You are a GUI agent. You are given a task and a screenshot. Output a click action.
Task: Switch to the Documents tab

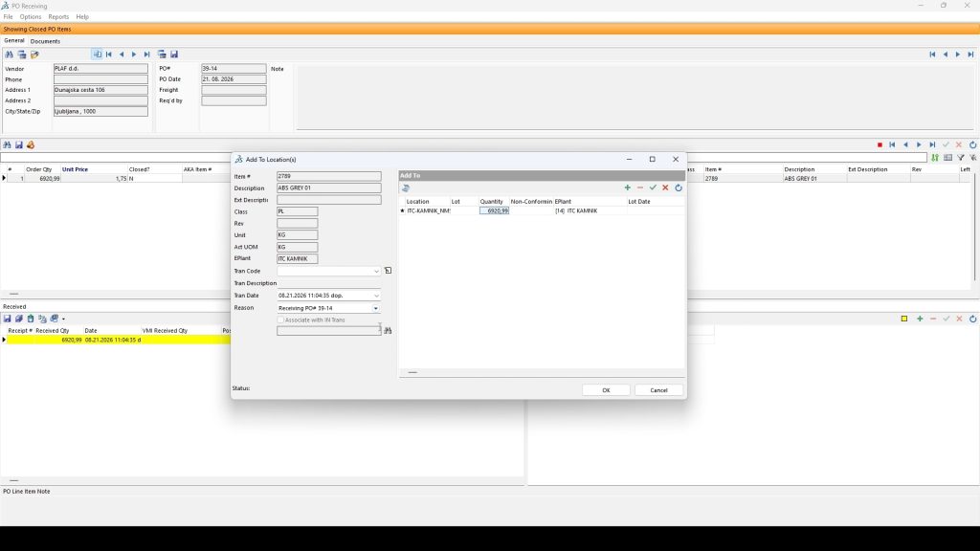[45, 41]
